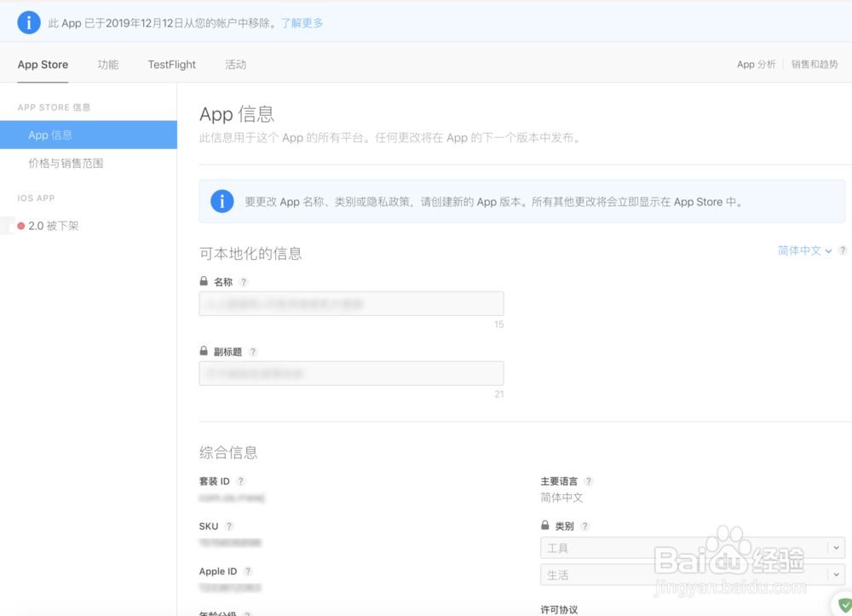852x616 pixels.
Task: Click the help icon next to 主要语言
Action: click(589, 481)
